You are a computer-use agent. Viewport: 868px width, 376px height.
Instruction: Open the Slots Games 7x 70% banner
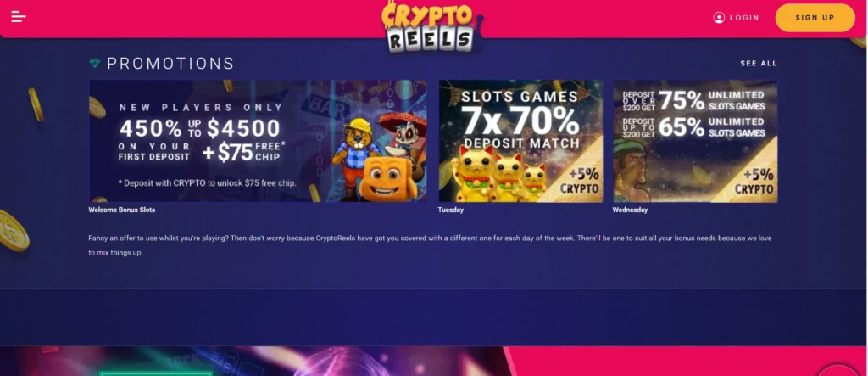(521, 141)
